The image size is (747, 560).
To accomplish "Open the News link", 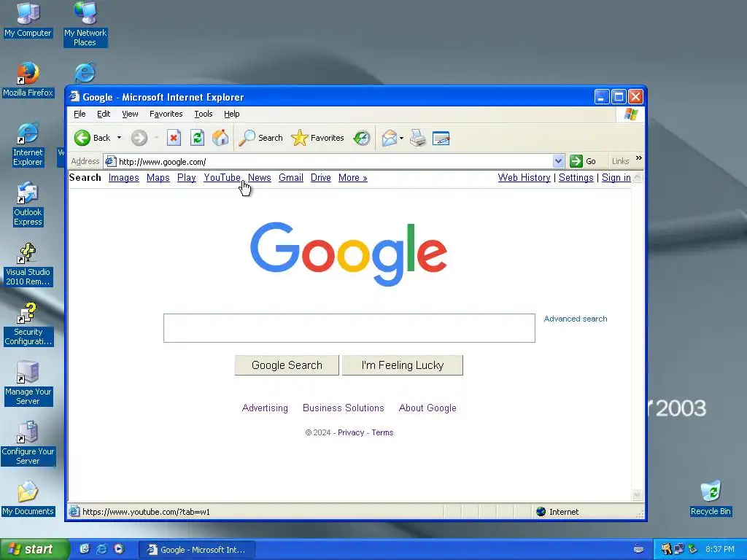I will 259,178.
